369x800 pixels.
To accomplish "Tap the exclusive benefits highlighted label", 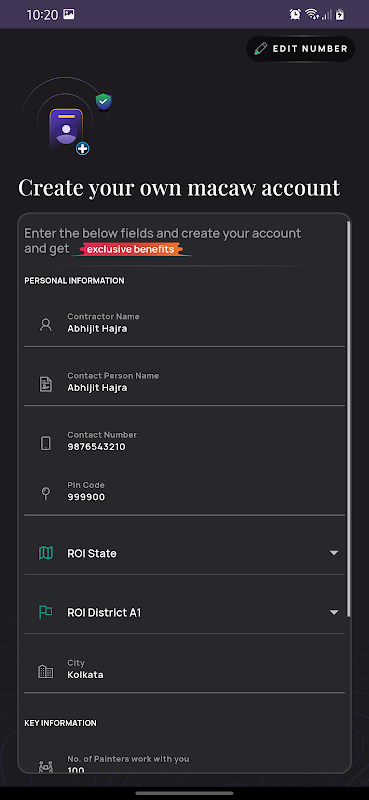I will click(x=131, y=249).
